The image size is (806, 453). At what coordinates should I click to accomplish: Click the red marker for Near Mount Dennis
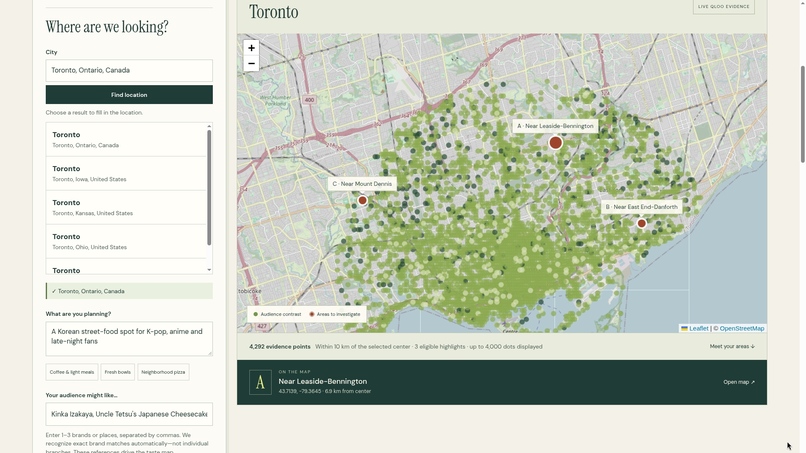click(x=362, y=201)
